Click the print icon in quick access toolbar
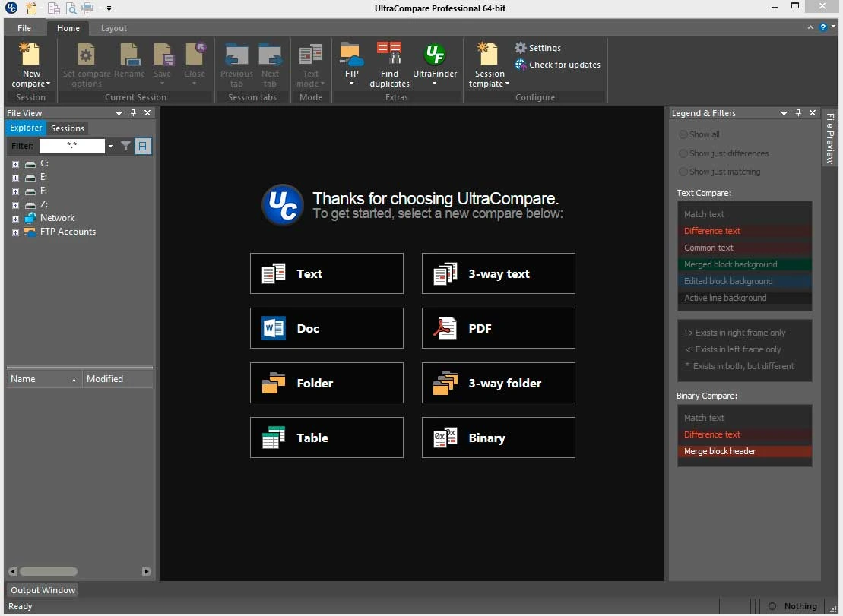The width and height of the screenshot is (843, 616). point(87,8)
